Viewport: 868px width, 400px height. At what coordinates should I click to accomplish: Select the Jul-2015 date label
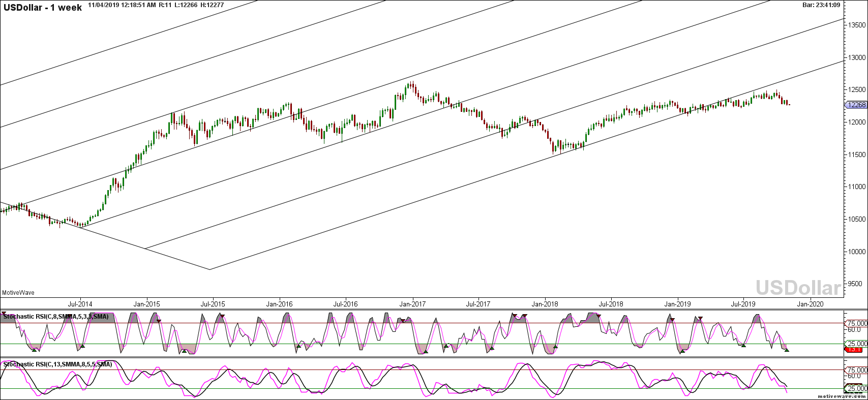[213, 304]
